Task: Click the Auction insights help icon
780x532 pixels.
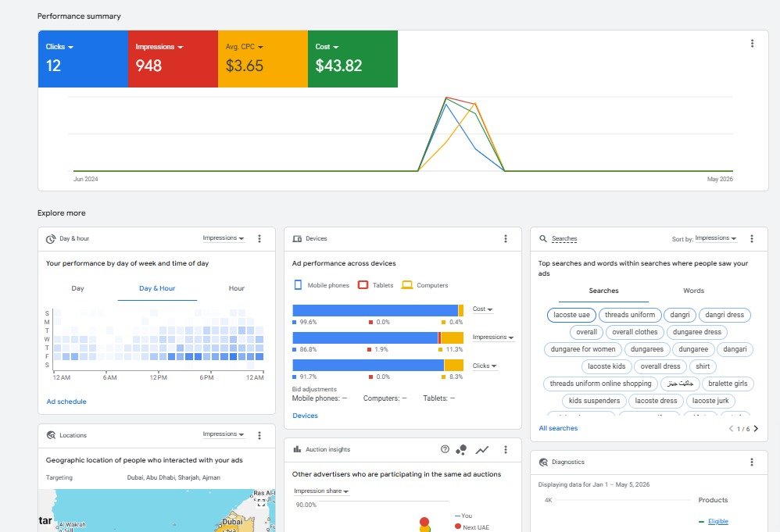Action: [x=445, y=449]
